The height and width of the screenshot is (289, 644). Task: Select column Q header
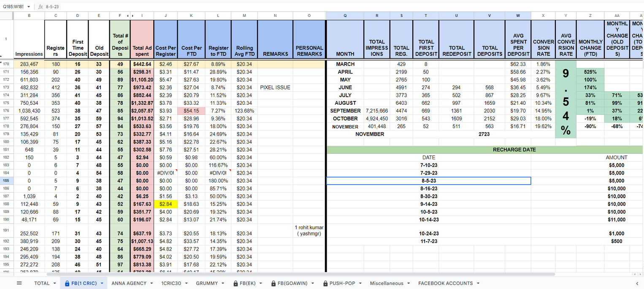345,16
